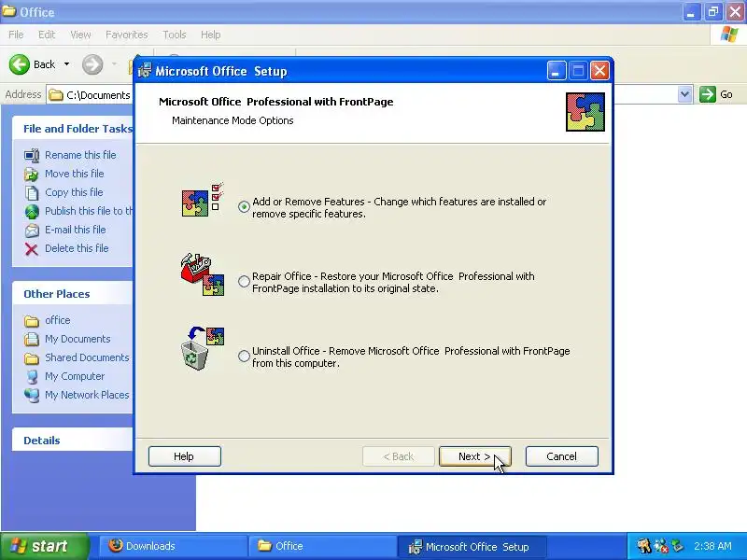Click the Add or Remove Features puzzle icon
The width and height of the screenshot is (747, 560).
(x=203, y=200)
